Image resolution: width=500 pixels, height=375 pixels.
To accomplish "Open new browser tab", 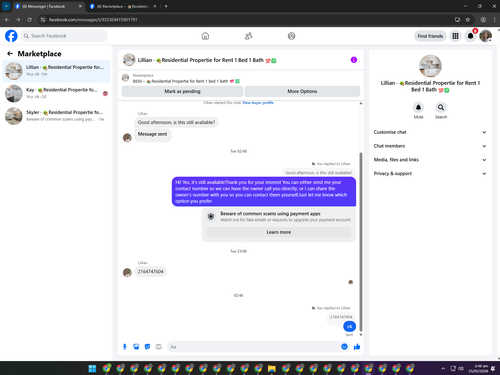I will [x=166, y=6].
